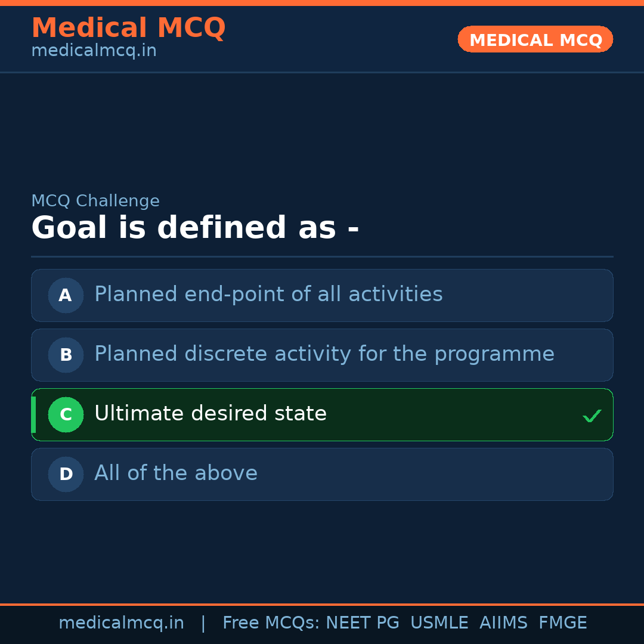Click the divider line under the question
This screenshot has width=644, height=644.
click(322, 256)
